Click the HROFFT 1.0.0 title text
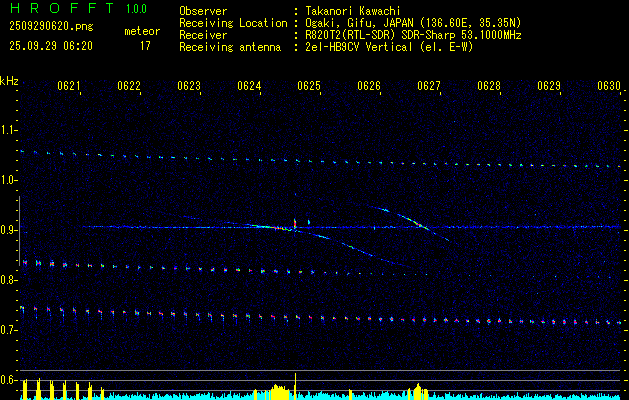The image size is (629, 400). click(78, 8)
